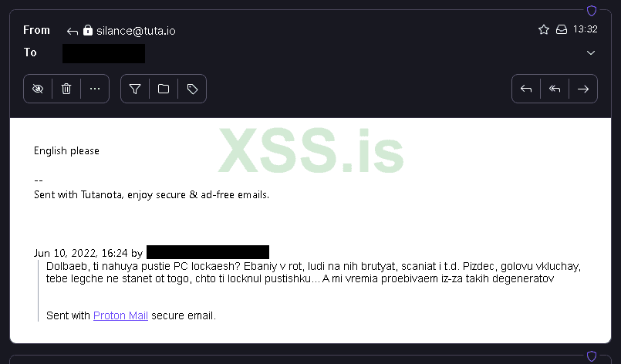
Task: Reply to this email
Action: (526, 89)
